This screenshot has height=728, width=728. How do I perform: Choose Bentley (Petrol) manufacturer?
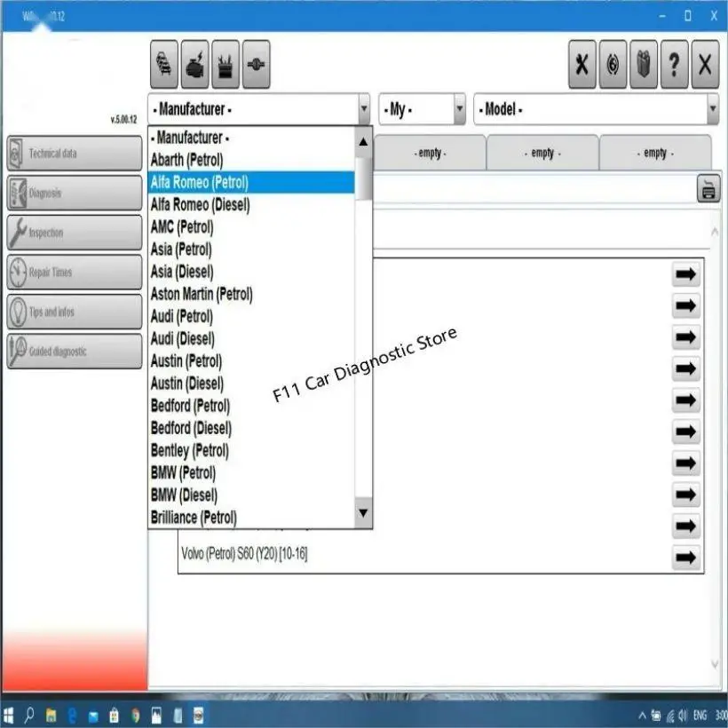251,450
